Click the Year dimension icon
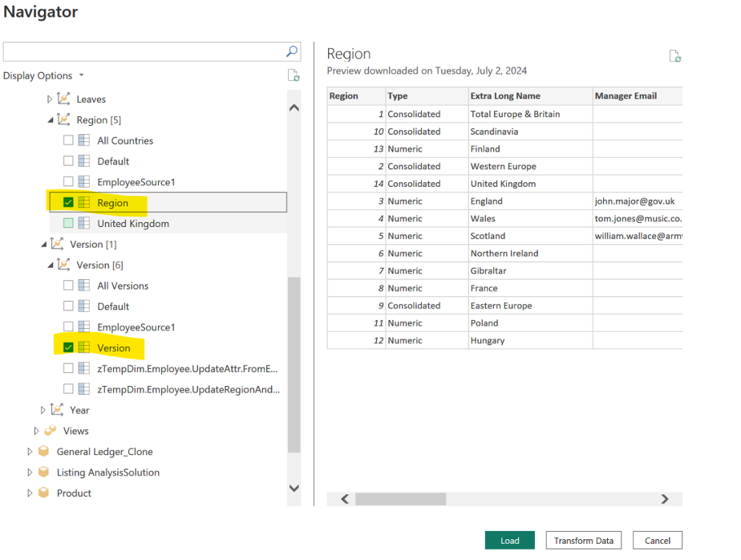Viewport: 741px width, 560px height. coord(57,410)
